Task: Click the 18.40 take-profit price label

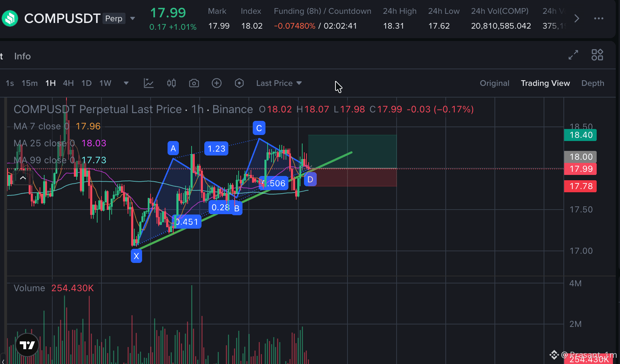Action: 580,135
